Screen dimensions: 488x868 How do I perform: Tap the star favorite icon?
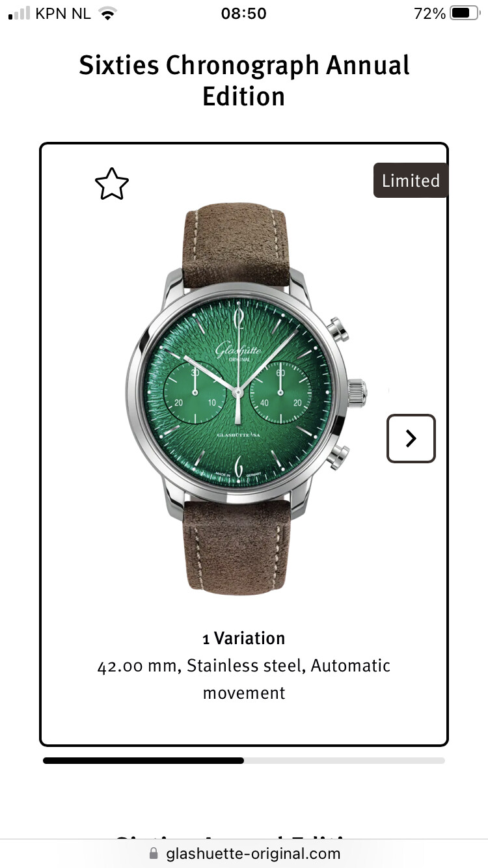click(112, 184)
